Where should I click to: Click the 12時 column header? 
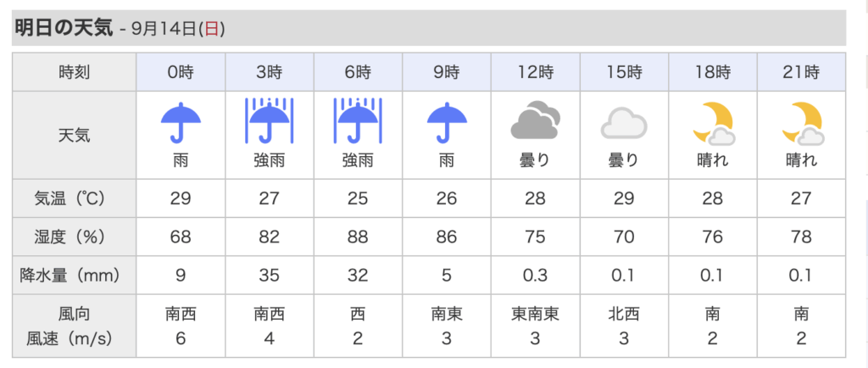(536, 72)
